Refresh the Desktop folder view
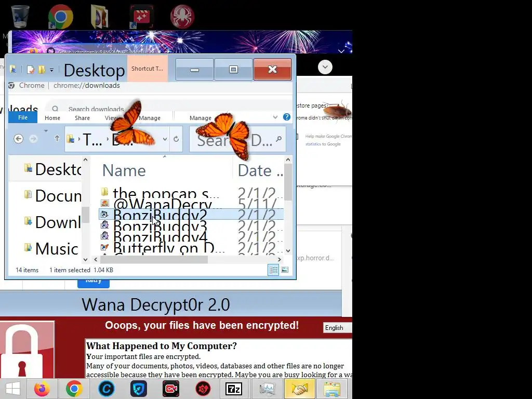Screen dimensions: 532x399 coord(176,139)
